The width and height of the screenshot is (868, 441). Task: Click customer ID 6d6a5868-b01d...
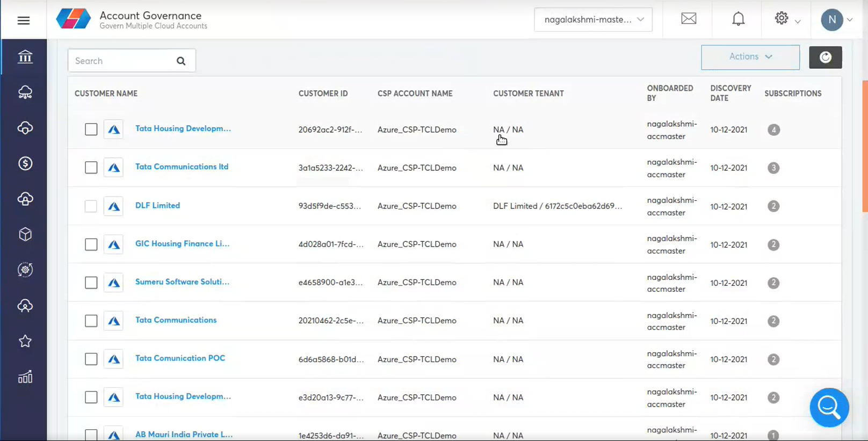(x=331, y=359)
